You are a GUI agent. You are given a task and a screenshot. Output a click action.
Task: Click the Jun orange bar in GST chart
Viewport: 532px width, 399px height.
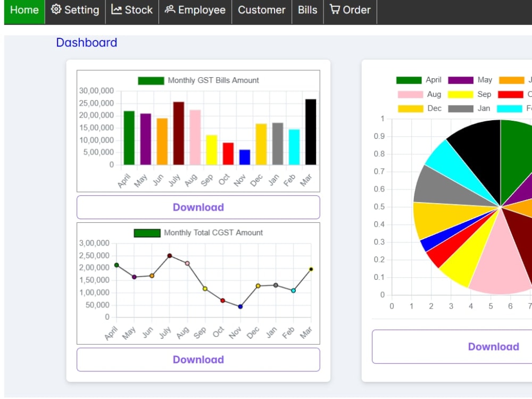[162, 142]
